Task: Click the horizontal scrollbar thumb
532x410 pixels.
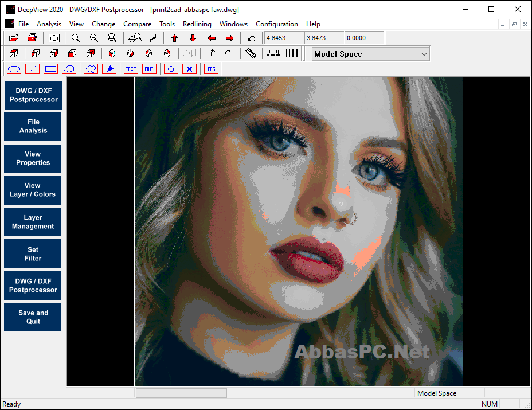Action: [181, 393]
